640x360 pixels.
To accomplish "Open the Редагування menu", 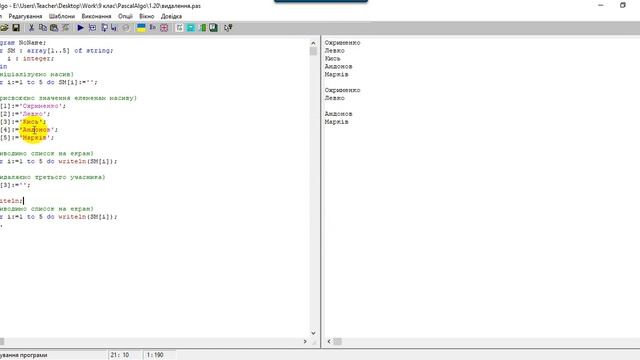I will tap(25, 16).
